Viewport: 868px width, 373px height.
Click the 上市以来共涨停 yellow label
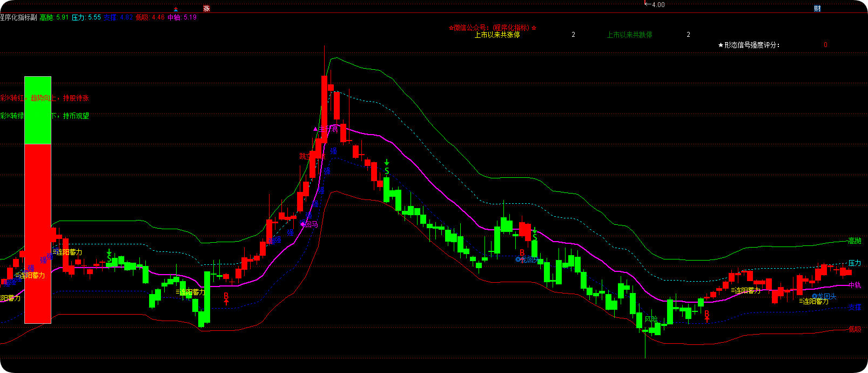click(x=497, y=35)
